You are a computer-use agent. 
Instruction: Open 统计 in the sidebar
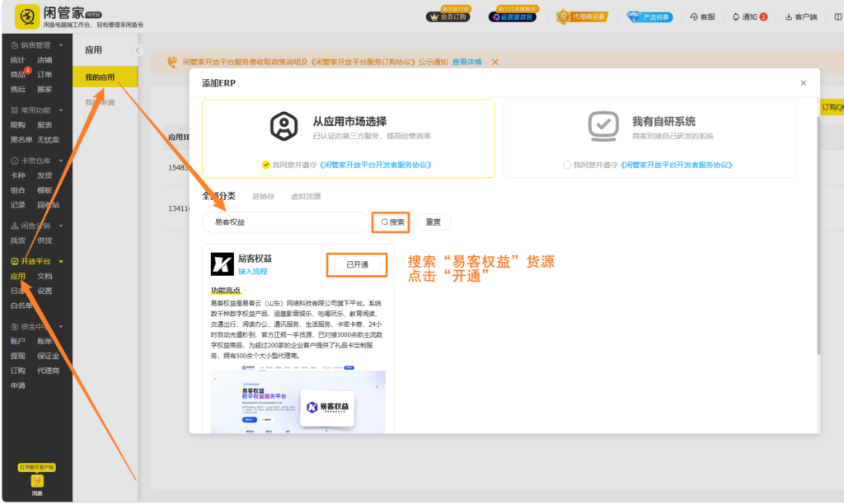(x=18, y=59)
